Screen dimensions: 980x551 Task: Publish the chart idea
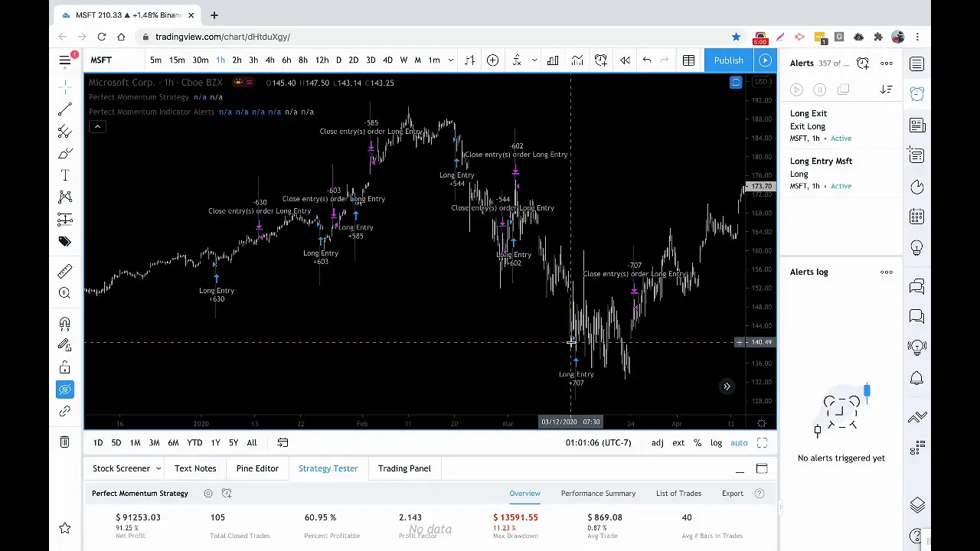tap(728, 60)
